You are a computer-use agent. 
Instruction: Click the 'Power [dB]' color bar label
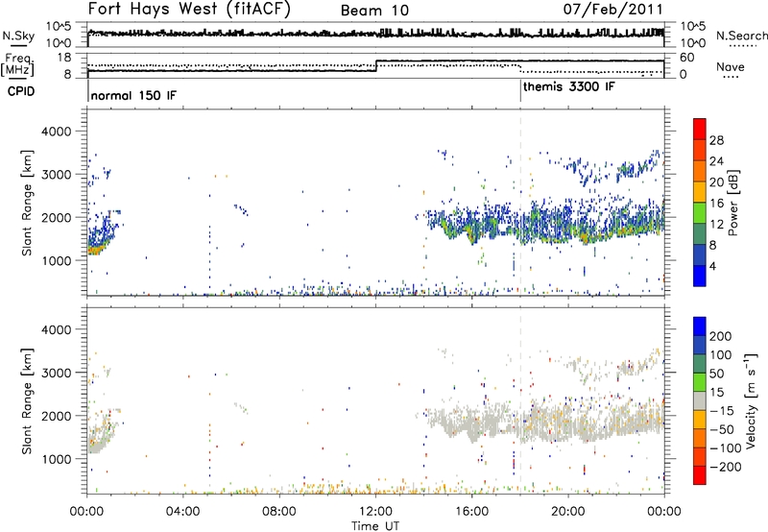click(732, 203)
